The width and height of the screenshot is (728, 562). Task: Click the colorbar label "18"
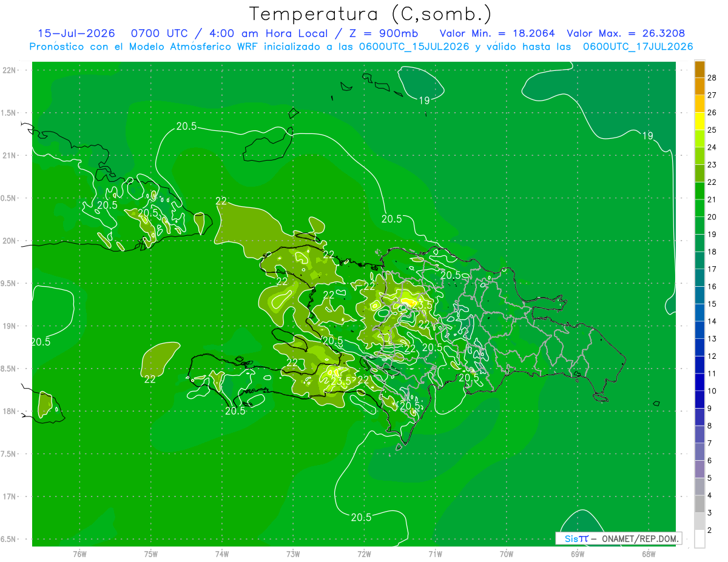click(x=712, y=252)
